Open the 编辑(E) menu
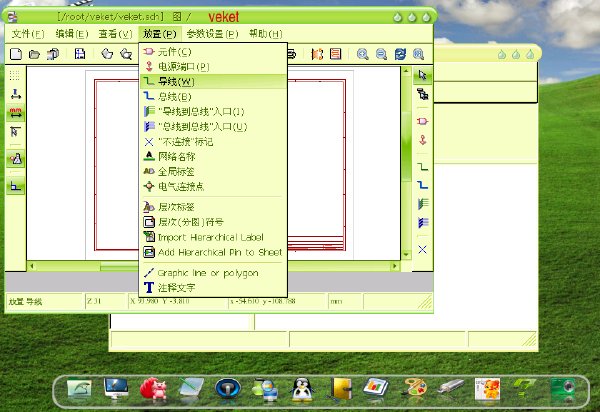Screen dimensions: 600x412 click(72, 34)
